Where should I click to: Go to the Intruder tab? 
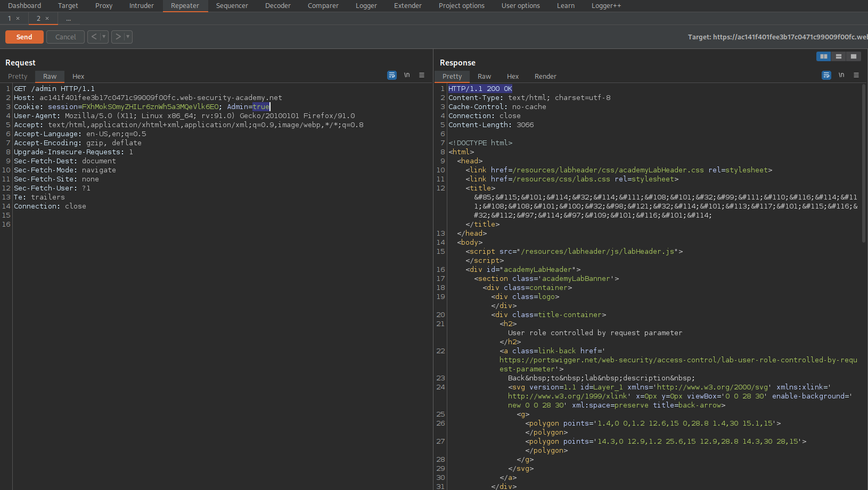[x=142, y=6]
